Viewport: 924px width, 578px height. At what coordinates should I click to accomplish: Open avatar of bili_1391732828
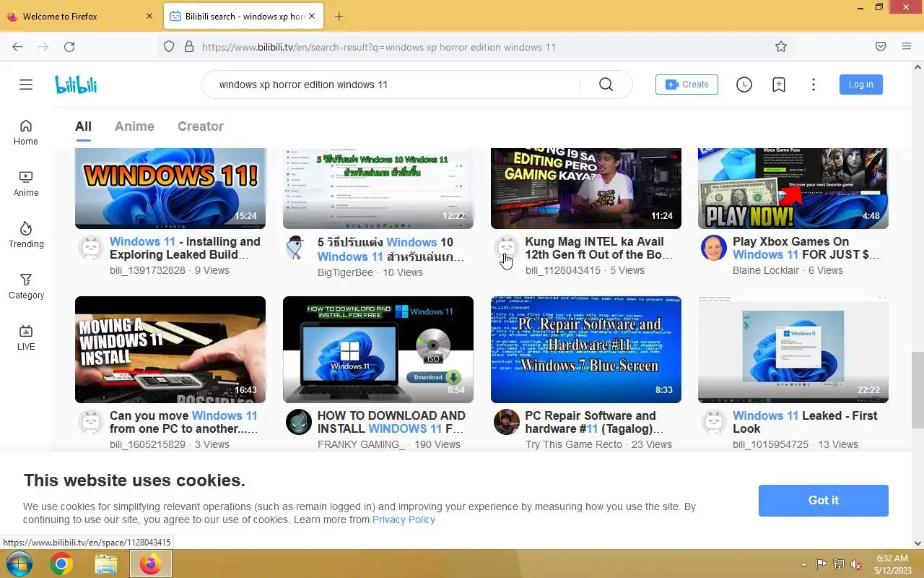pyautogui.click(x=91, y=248)
